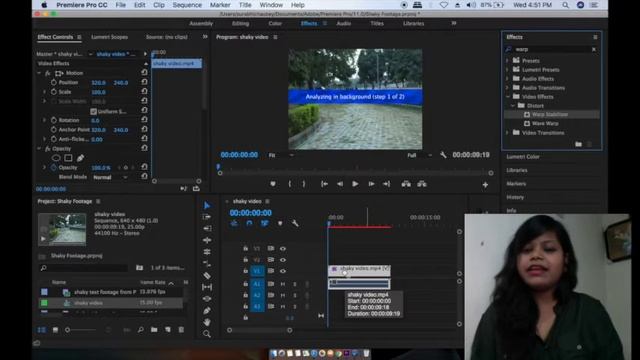The width and height of the screenshot is (640, 360).
Task: Click the Extract button in Program monitor
Action: (x=422, y=184)
